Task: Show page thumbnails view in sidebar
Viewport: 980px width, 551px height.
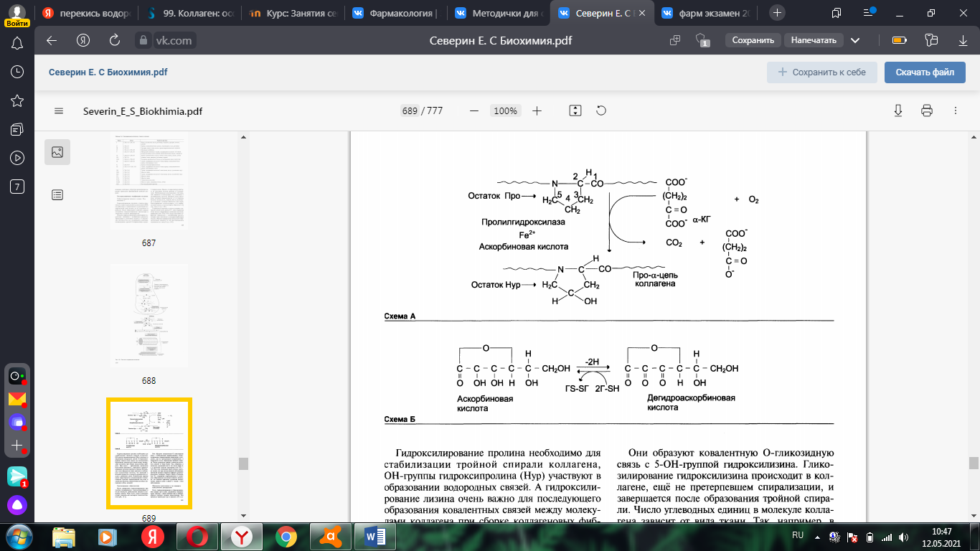Action: [x=57, y=152]
